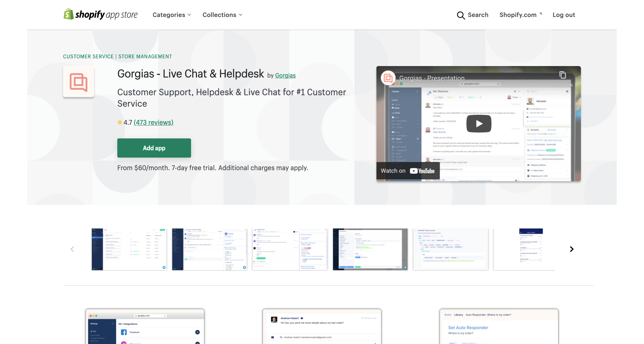Play the Gorgias presentation video
The width and height of the screenshot is (644, 344).
click(479, 124)
